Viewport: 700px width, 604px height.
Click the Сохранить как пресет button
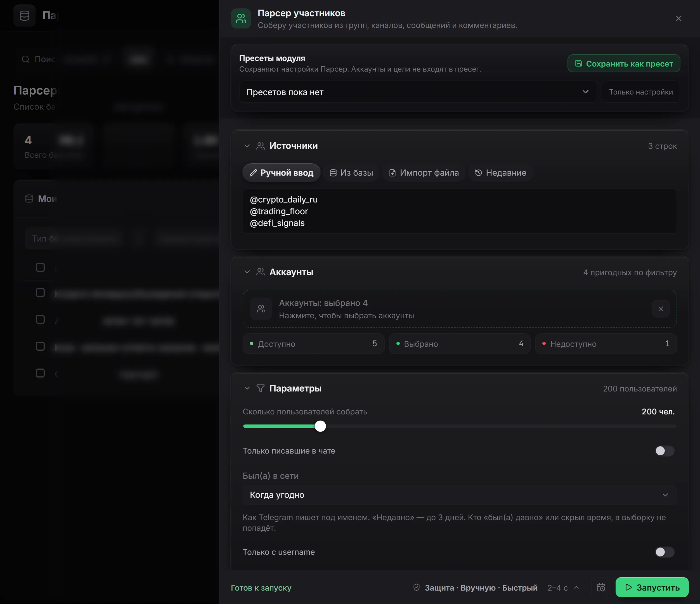coord(624,63)
